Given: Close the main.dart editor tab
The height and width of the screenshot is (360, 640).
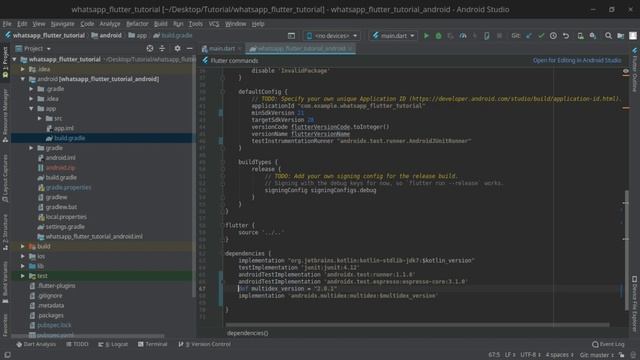Looking at the screenshot, I should [x=240, y=49].
